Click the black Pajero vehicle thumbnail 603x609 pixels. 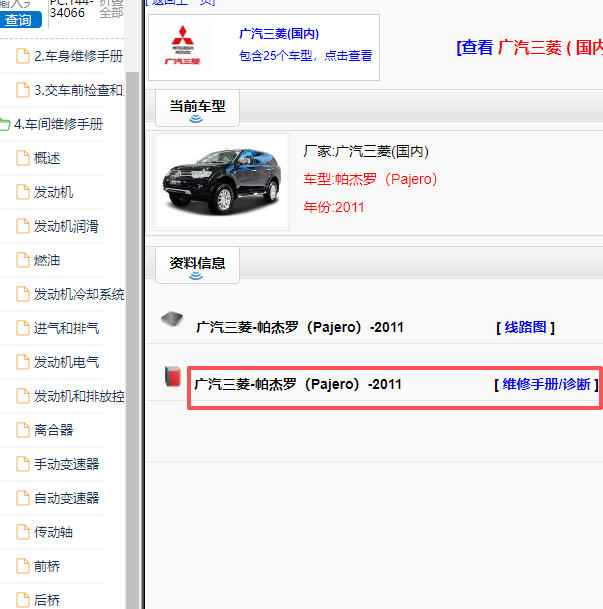(x=222, y=181)
